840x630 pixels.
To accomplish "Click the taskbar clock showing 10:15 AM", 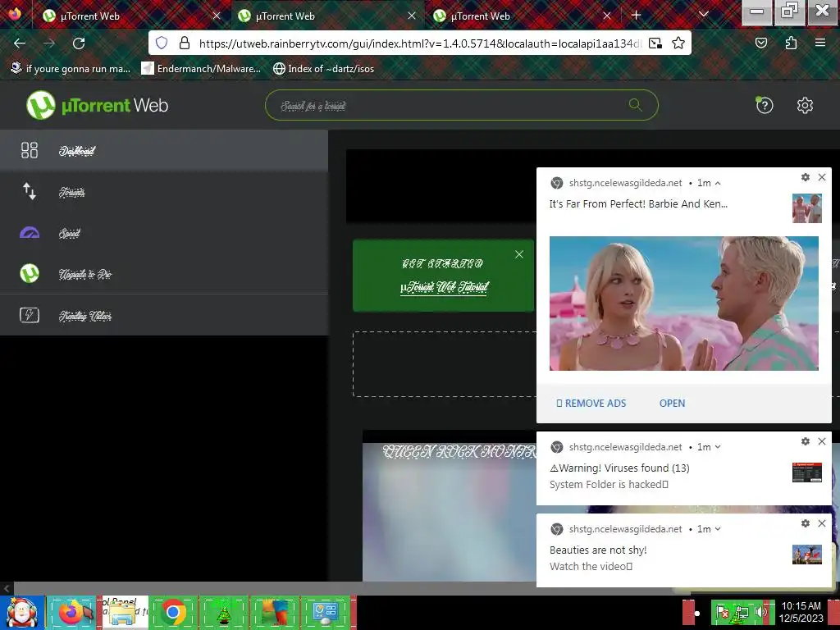I will (x=801, y=612).
